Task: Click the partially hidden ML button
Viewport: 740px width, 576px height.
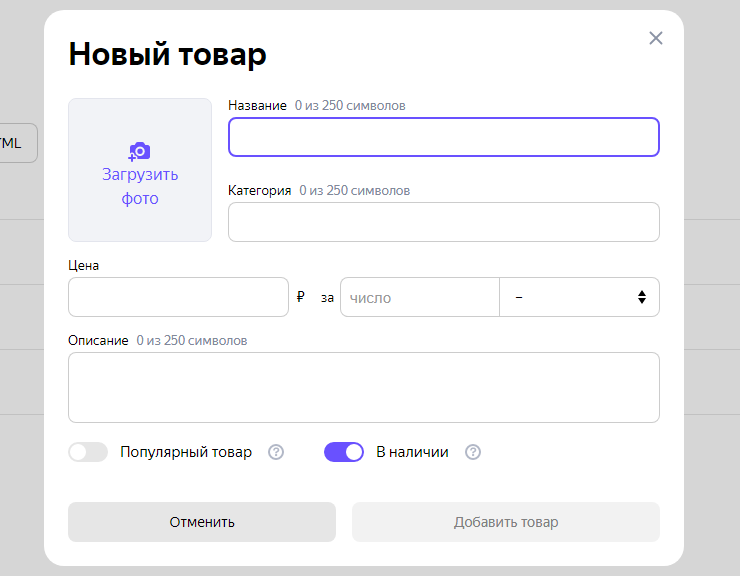Action: [x=16, y=143]
